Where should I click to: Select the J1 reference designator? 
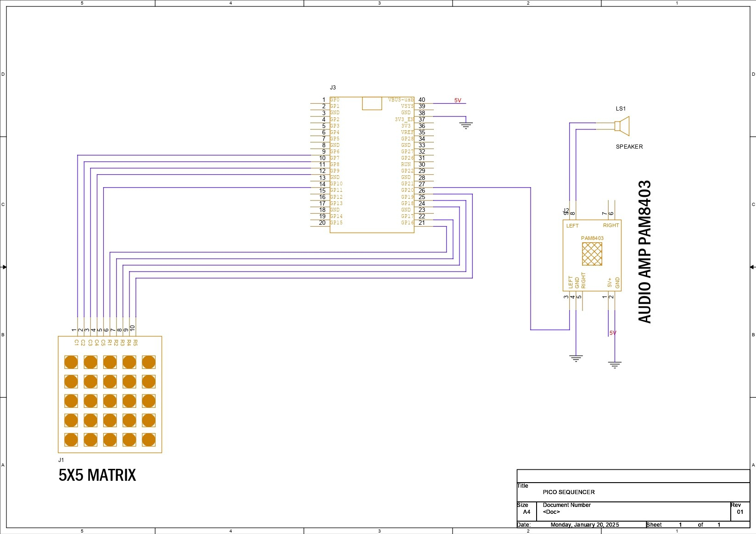tap(61, 460)
